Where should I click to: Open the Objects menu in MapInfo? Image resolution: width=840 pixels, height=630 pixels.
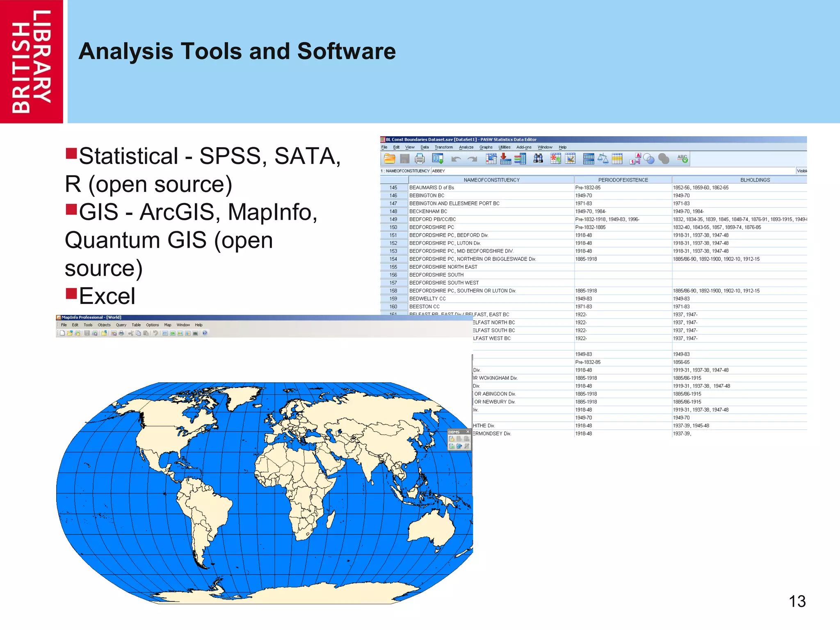pos(104,325)
